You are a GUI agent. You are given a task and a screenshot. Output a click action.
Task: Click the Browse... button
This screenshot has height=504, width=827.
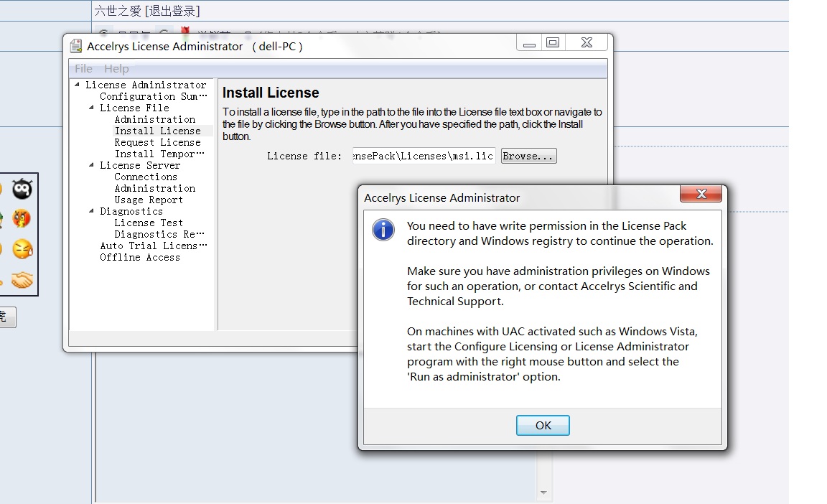coord(528,156)
